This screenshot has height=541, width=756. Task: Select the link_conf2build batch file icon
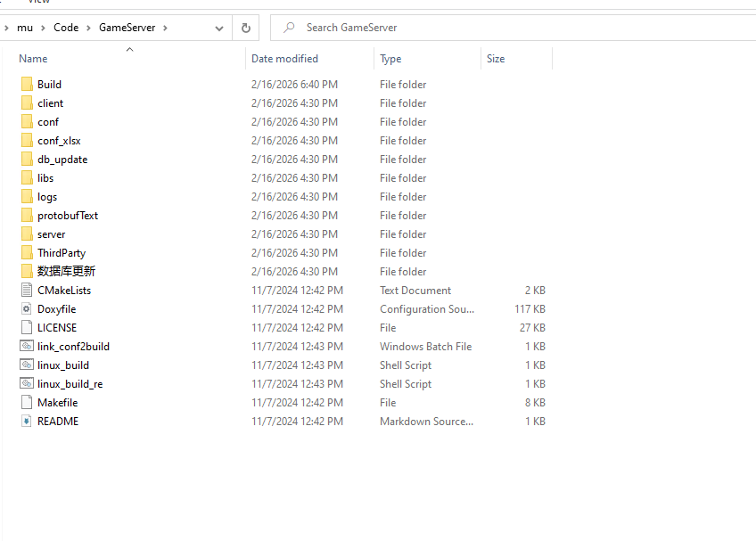pos(26,347)
